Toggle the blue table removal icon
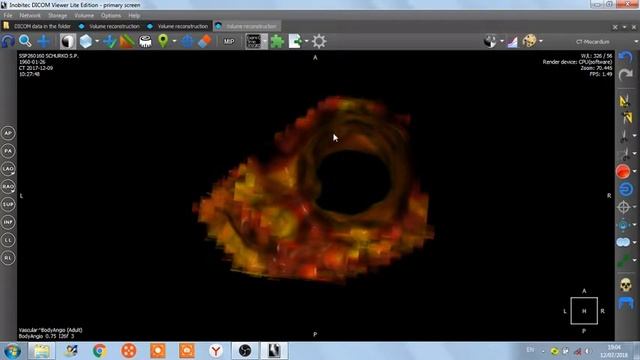 (626, 303)
